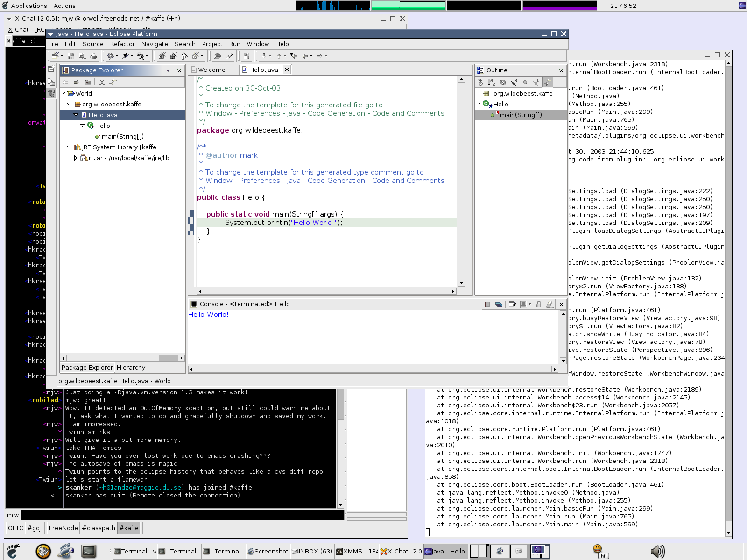The height and width of the screenshot is (560, 747).
Task: Collapse JRE System Library [kaffe] node
Action: tap(69, 147)
